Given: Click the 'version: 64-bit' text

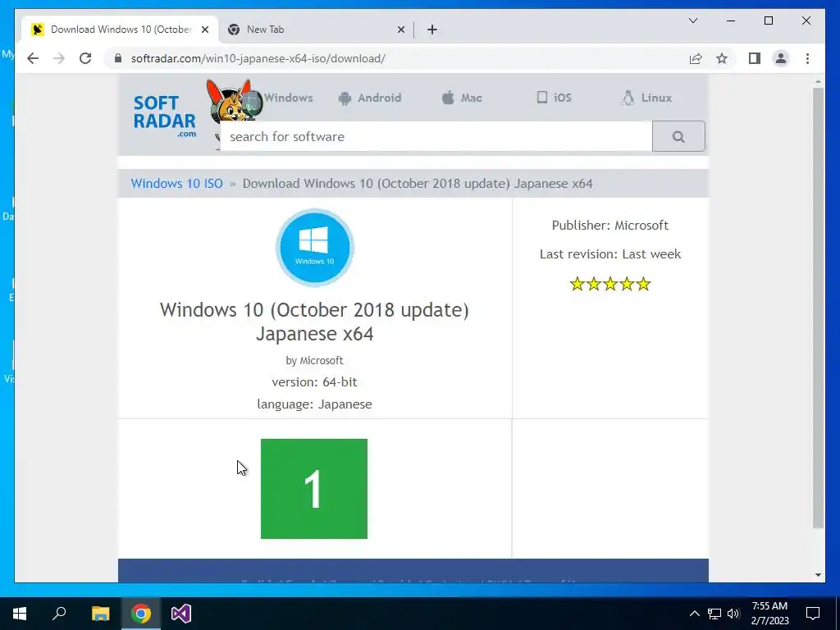Looking at the screenshot, I should (314, 382).
